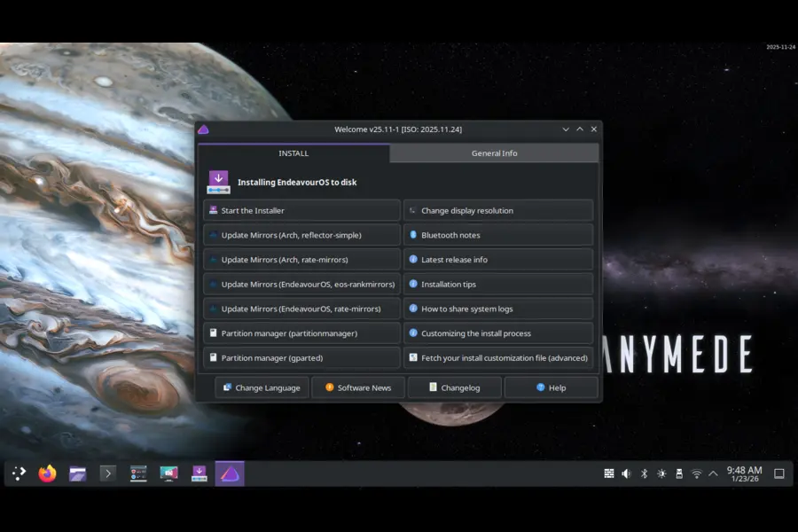Screen dimensions: 798x532
Task: Click the down chevron on the Welcome titlebar
Action: click(x=566, y=129)
